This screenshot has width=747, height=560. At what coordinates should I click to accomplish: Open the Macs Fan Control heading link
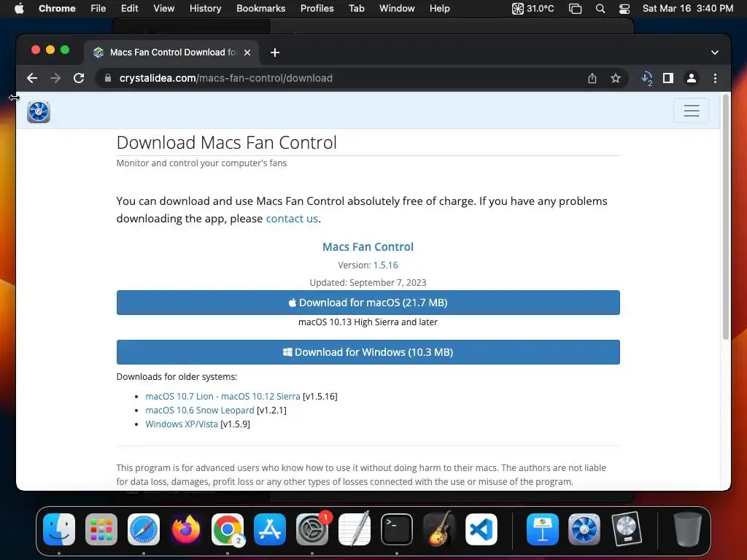368,246
